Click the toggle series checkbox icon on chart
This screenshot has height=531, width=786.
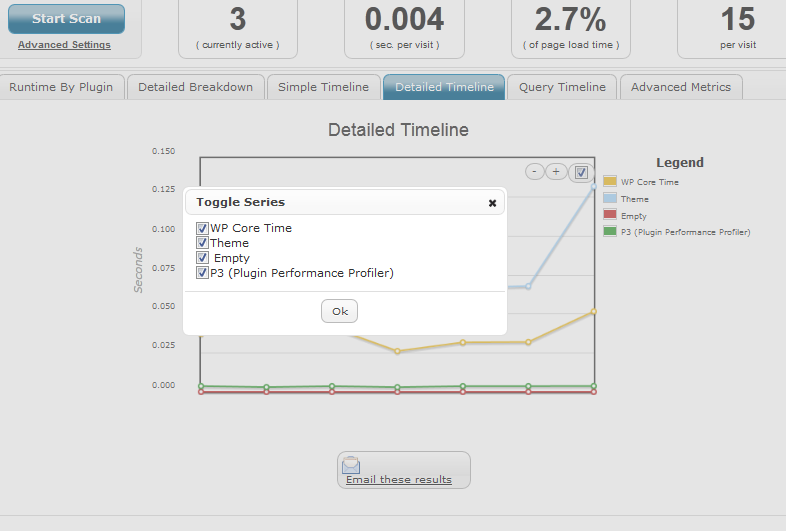pyautogui.click(x=581, y=172)
